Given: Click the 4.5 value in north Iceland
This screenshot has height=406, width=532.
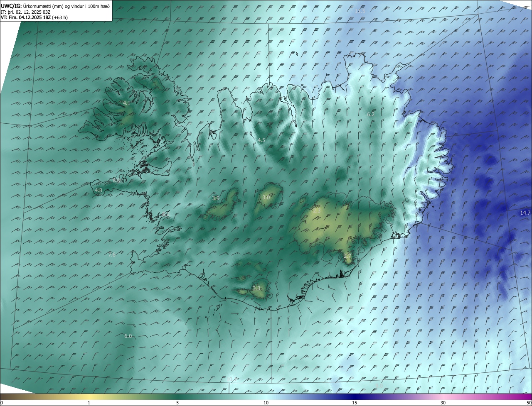Looking at the screenshot, I should click(261, 140).
